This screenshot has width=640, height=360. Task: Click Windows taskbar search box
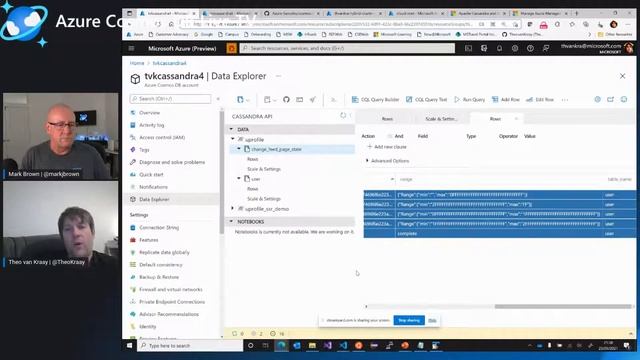(191, 346)
